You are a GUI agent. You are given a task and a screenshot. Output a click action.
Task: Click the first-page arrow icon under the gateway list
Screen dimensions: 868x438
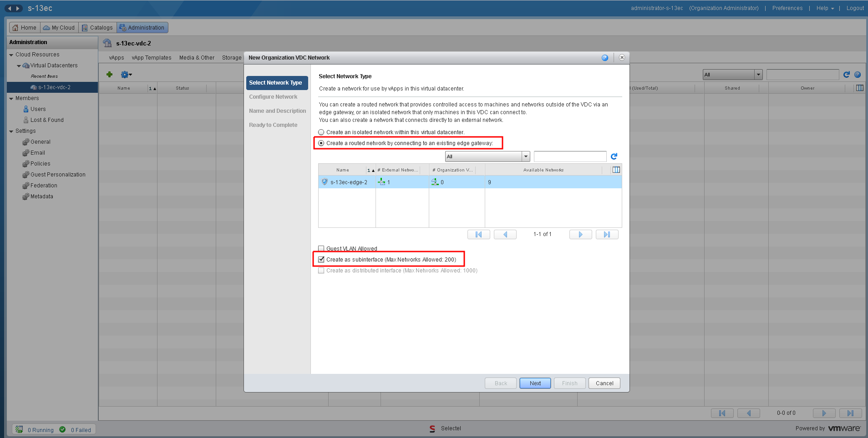(478, 234)
